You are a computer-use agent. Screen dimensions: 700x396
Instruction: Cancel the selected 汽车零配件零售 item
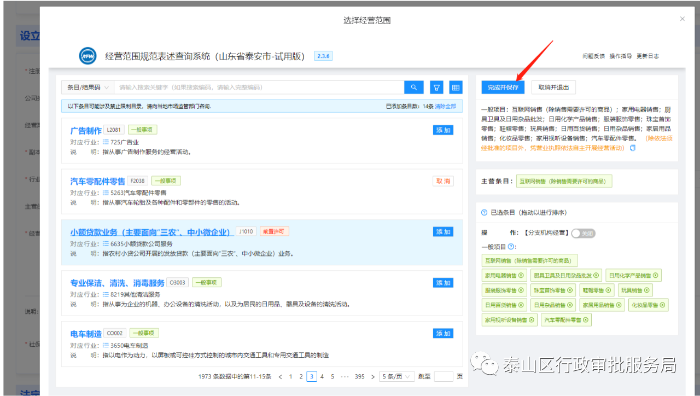443,181
